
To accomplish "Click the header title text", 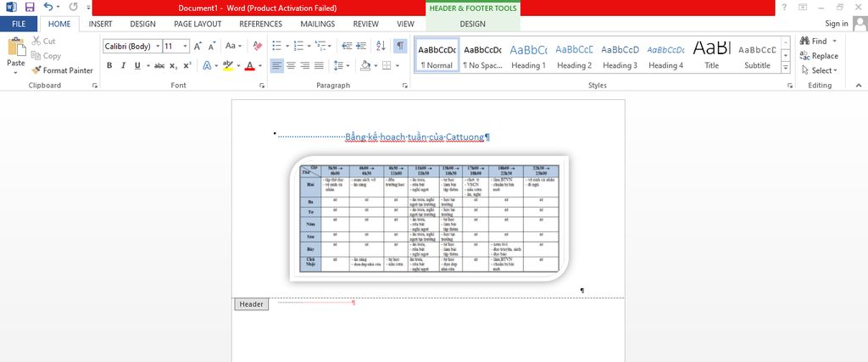I will pos(415,136).
